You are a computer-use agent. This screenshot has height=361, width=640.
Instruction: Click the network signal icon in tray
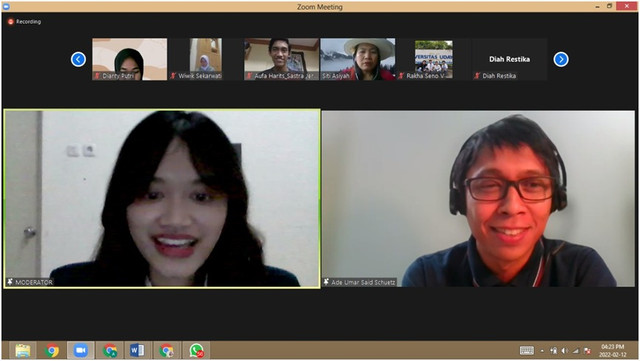(576, 350)
